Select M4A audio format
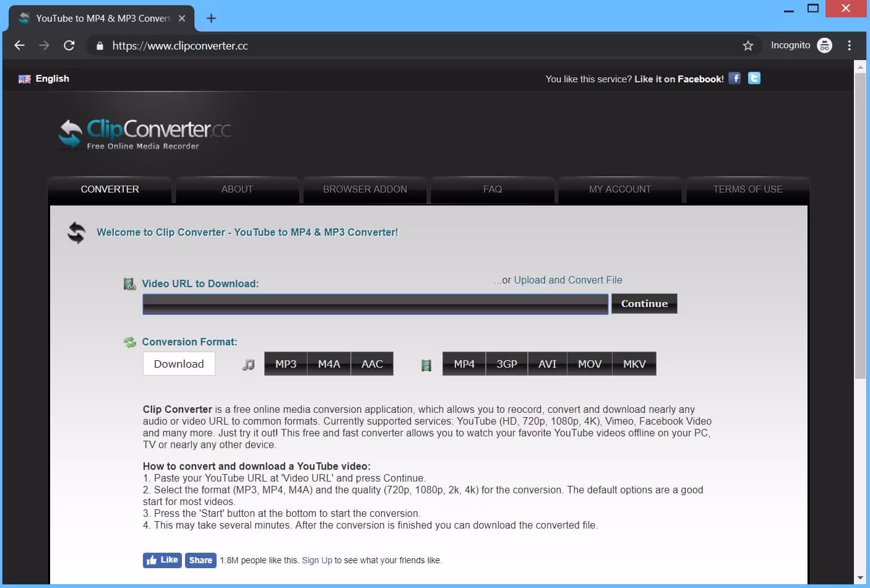 tap(329, 364)
